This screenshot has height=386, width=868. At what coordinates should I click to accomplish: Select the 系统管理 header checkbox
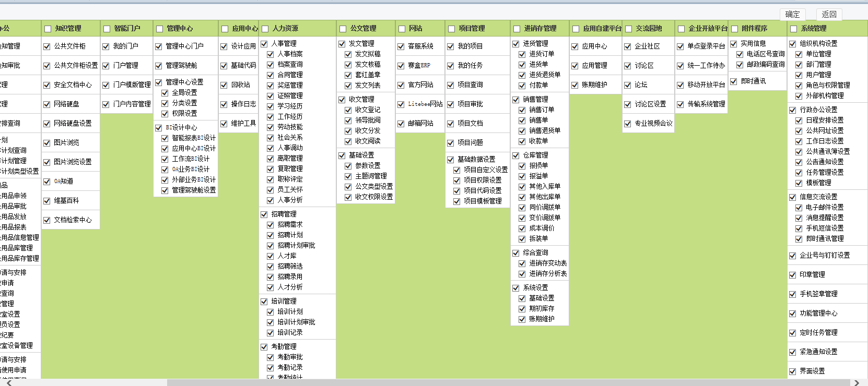(x=794, y=29)
